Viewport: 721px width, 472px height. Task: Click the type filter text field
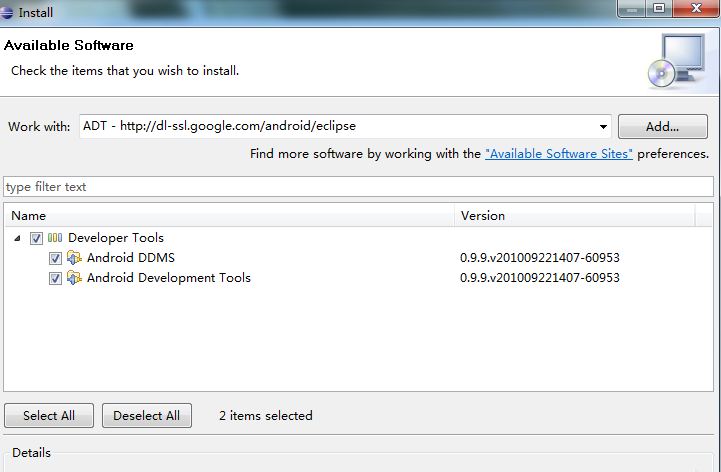(358, 187)
